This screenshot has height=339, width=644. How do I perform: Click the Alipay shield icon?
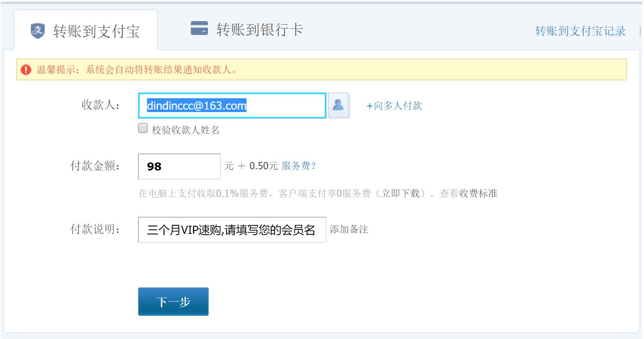(38, 31)
